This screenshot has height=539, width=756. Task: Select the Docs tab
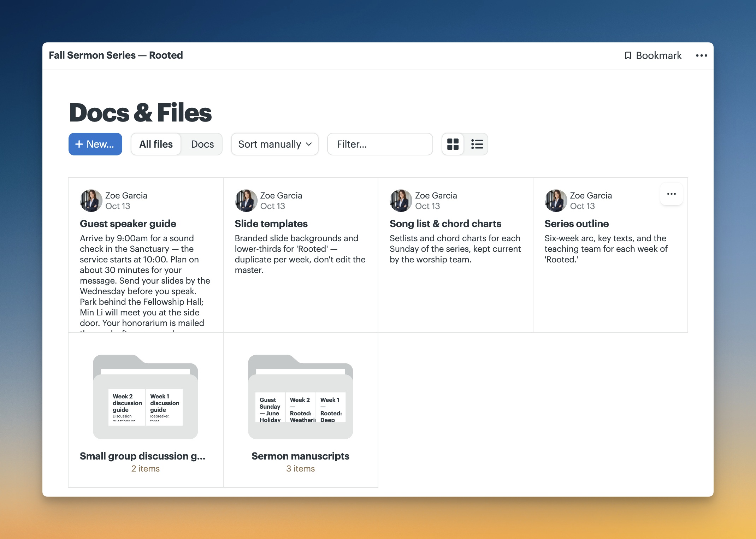pos(202,144)
